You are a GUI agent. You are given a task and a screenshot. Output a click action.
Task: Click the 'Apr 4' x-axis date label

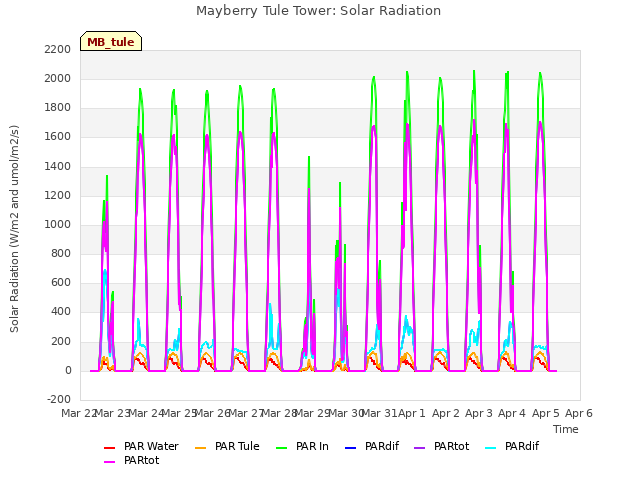click(512, 413)
